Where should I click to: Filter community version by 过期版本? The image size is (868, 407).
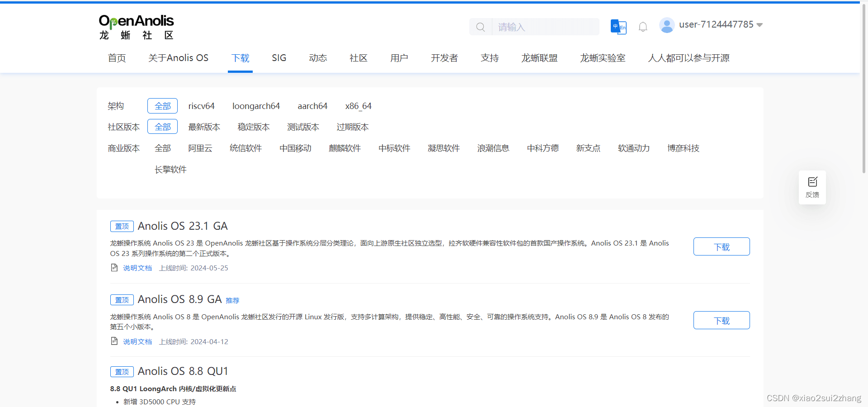pos(353,127)
